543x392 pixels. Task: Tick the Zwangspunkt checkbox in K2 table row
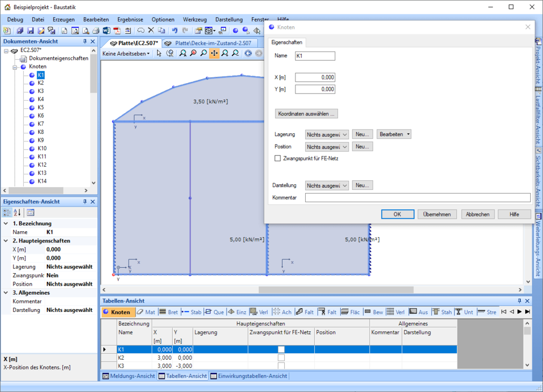[x=281, y=358]
